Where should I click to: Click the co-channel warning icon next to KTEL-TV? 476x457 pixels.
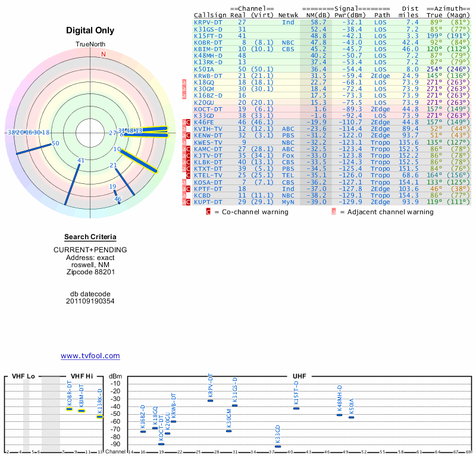tap(188, 176)
